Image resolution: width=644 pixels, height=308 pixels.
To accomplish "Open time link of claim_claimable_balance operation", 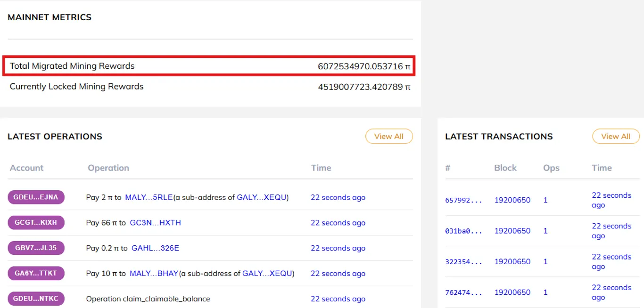I will point(338,299).
